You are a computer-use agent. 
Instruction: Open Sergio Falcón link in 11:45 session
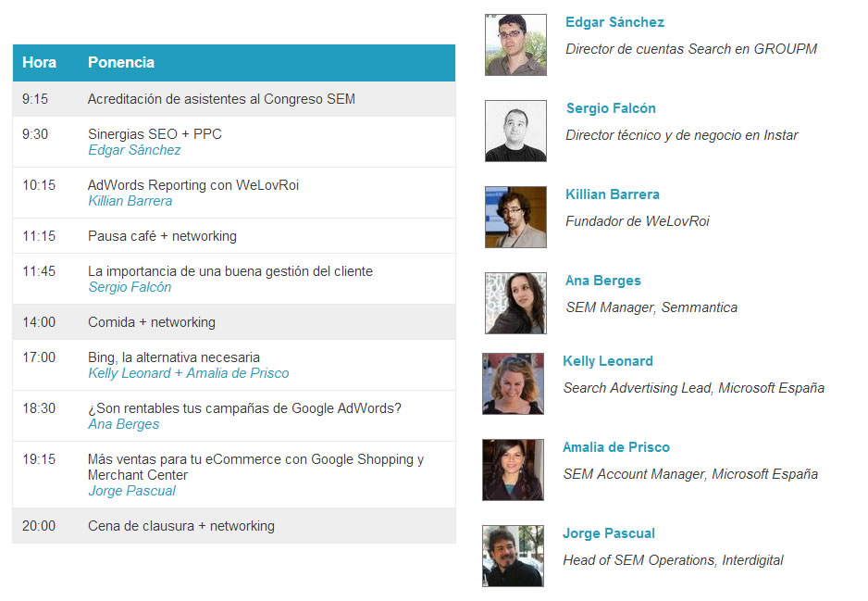click(x=130, y=287)
